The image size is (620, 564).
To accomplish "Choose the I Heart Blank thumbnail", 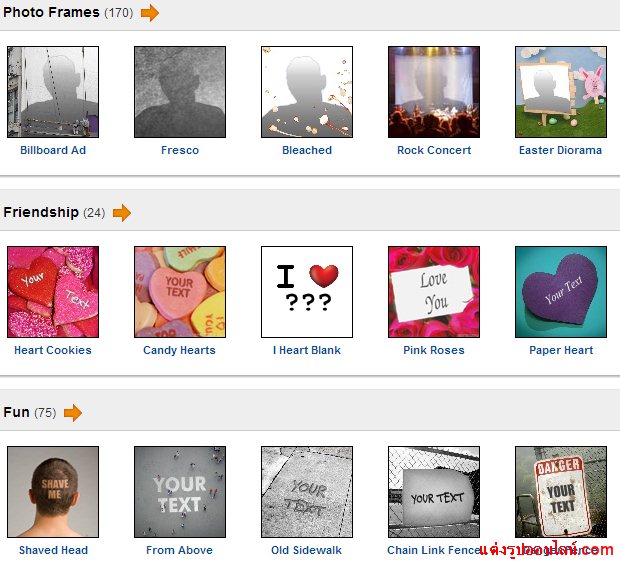I will click(307, 292).
